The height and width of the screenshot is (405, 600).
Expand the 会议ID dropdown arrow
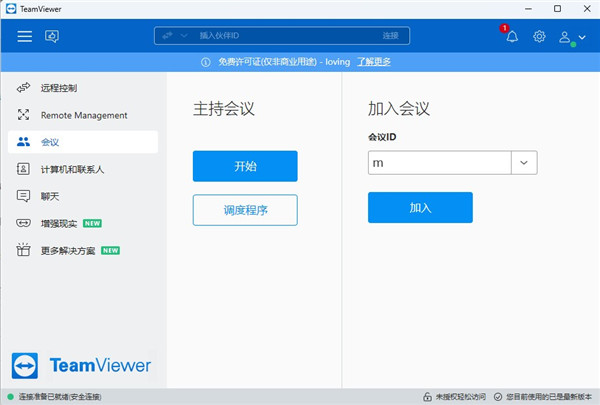pyautogui.click(x=524, y=163)
